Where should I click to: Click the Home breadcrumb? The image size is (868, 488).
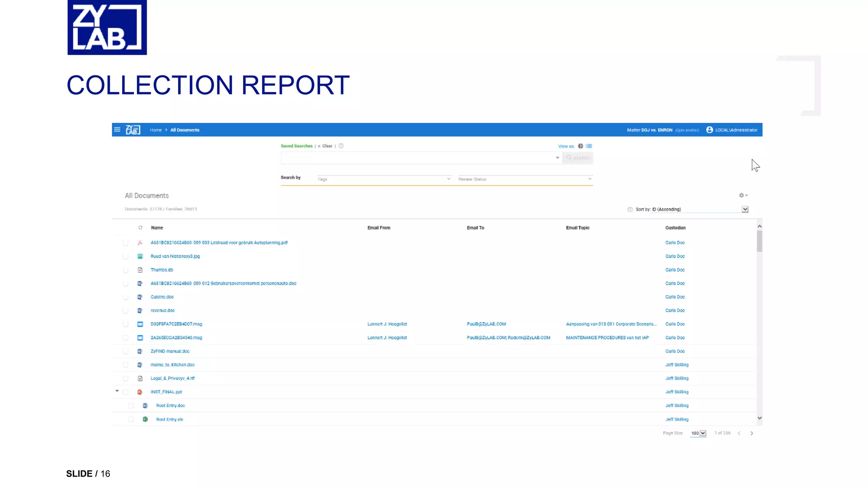coord(156,130)
